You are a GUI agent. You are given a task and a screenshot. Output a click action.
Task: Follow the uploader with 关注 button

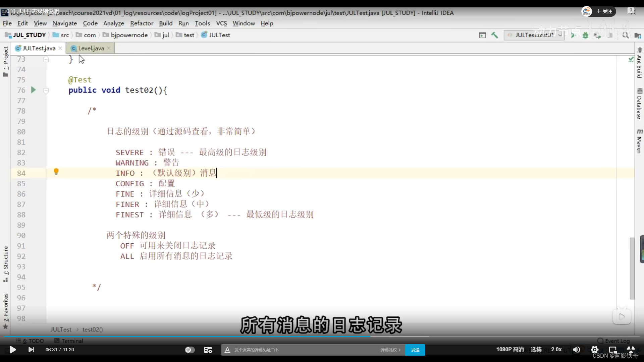pos(604,11)
